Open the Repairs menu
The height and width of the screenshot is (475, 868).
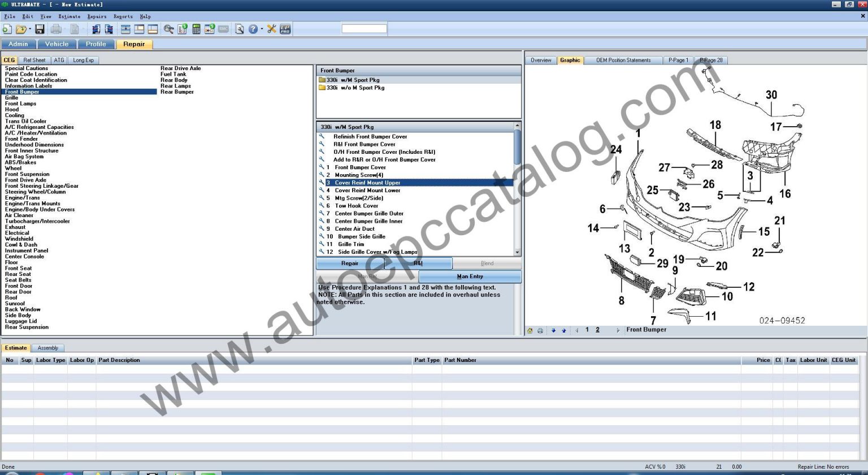(x=97, y=16)
